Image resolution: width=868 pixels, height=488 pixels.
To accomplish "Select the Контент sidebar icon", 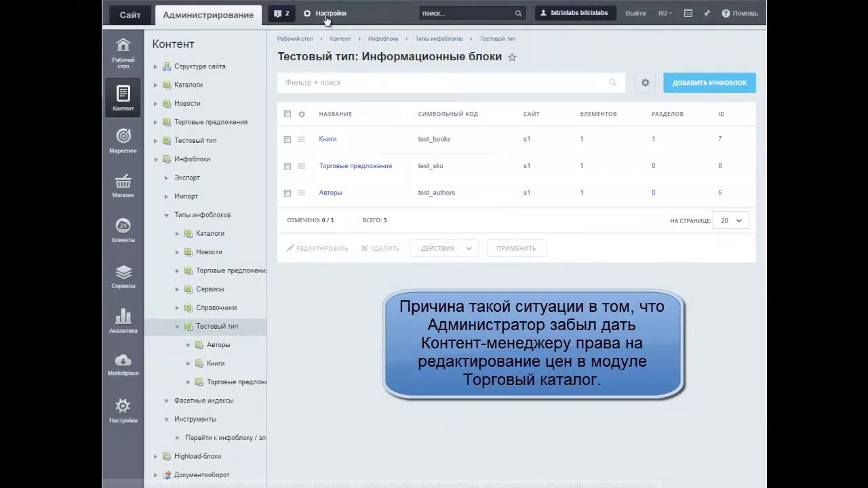I will pyautogui.click(x=123, y=98).
